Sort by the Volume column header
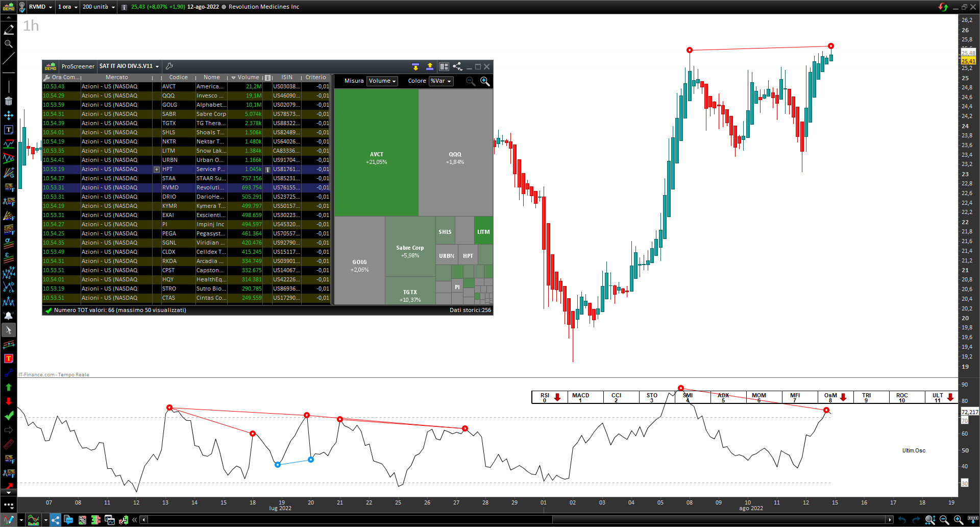The image size is (980, 527). coord(245,78)
